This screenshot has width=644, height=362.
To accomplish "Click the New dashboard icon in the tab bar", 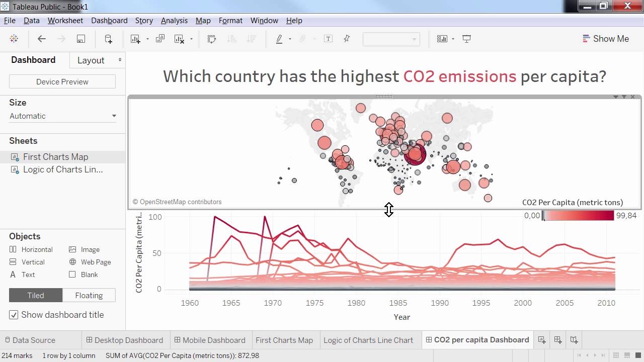I will [558, 340].
